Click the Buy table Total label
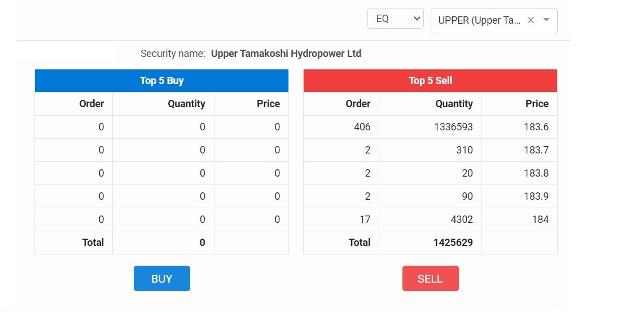644x312 pixels. [93, 243]
